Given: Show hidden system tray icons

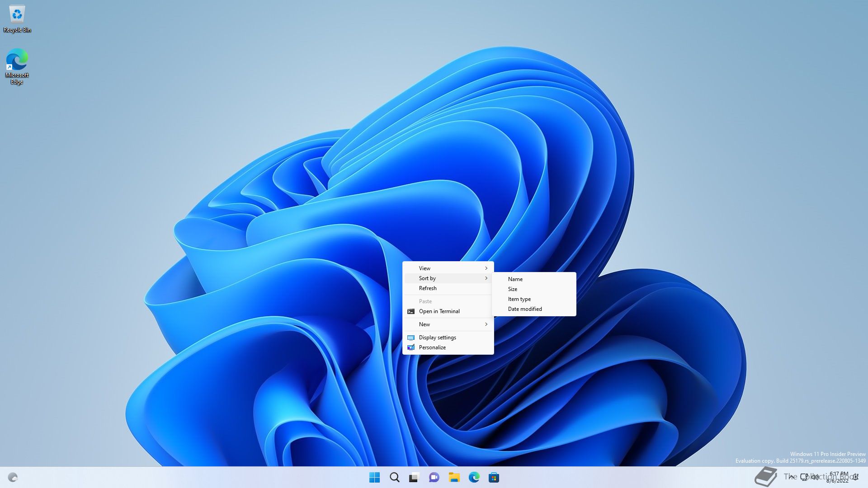Looking at the screenshot, I should (791, 477).
